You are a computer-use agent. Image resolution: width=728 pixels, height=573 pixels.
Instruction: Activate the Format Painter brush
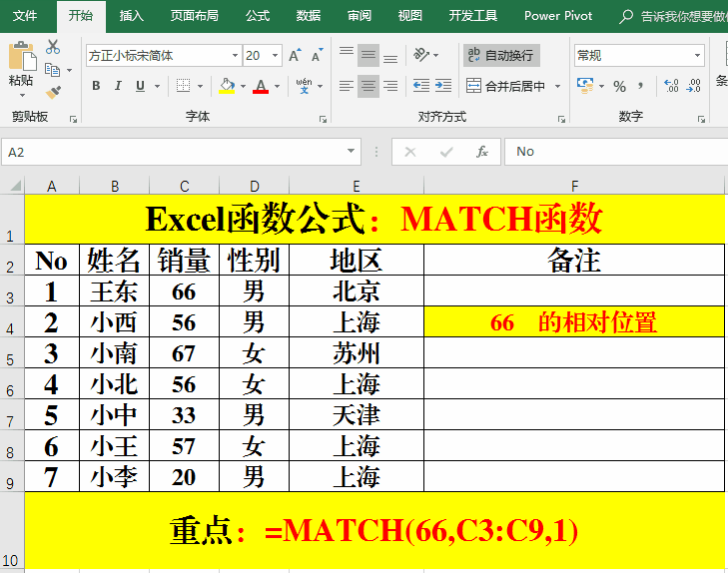(53, 92)
